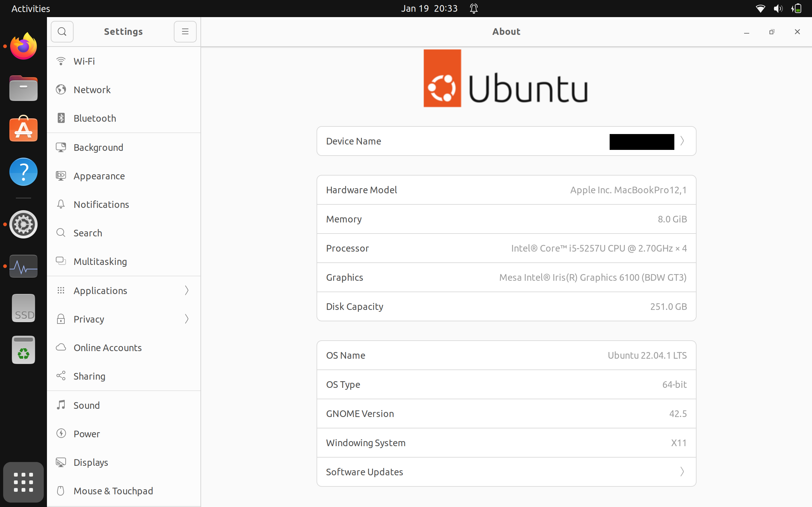This screenshot has height=507, width=812.
Task: Click the volume/sound icon in taskbar
Action: (x=777, y=8)
